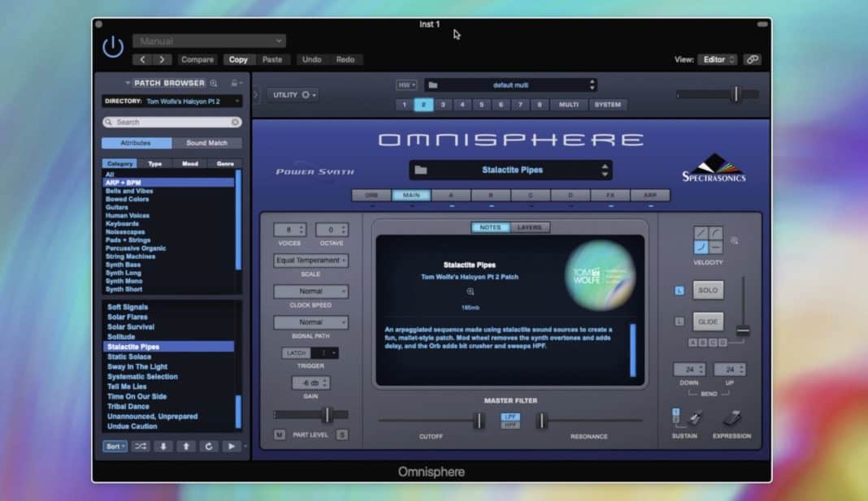Open the Clock Speed dropdown

click(310, 292)
